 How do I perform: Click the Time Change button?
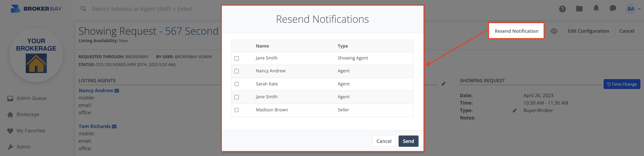click(622, 84)
